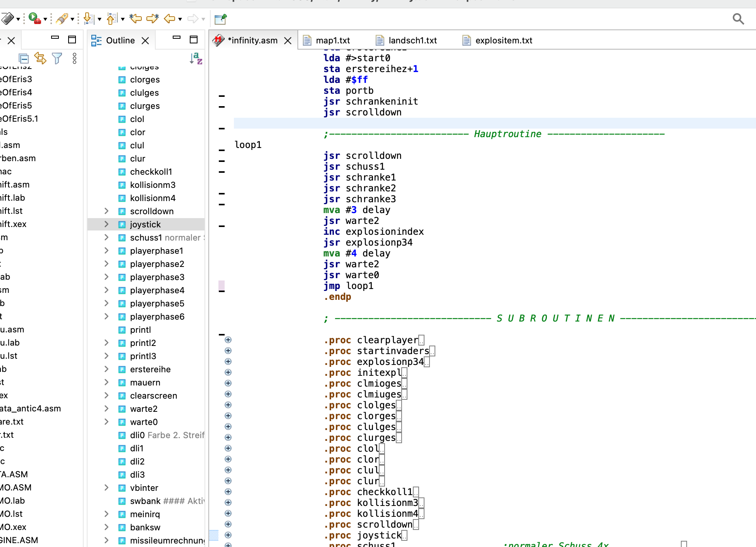Image resolution: width=756 pixels, height=547 pixels.
Task: Switch to the explositem.txt tab
Action: click(x=503, y=40)
